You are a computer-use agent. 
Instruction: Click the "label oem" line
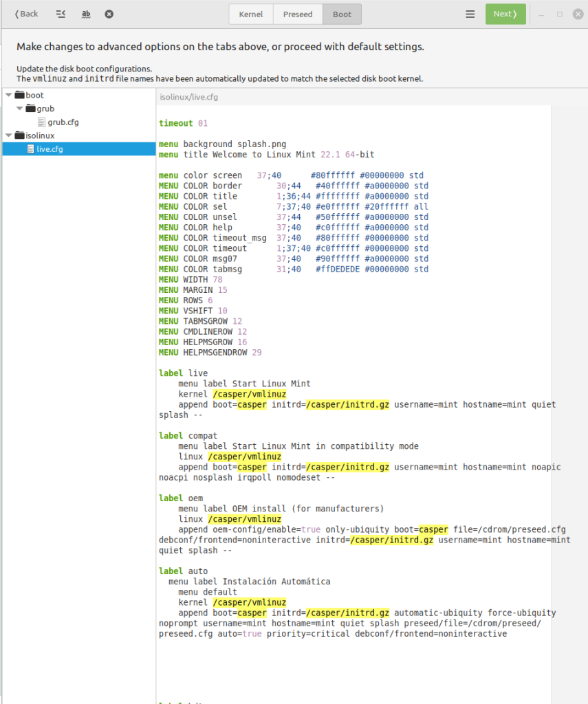click(181, 498)
